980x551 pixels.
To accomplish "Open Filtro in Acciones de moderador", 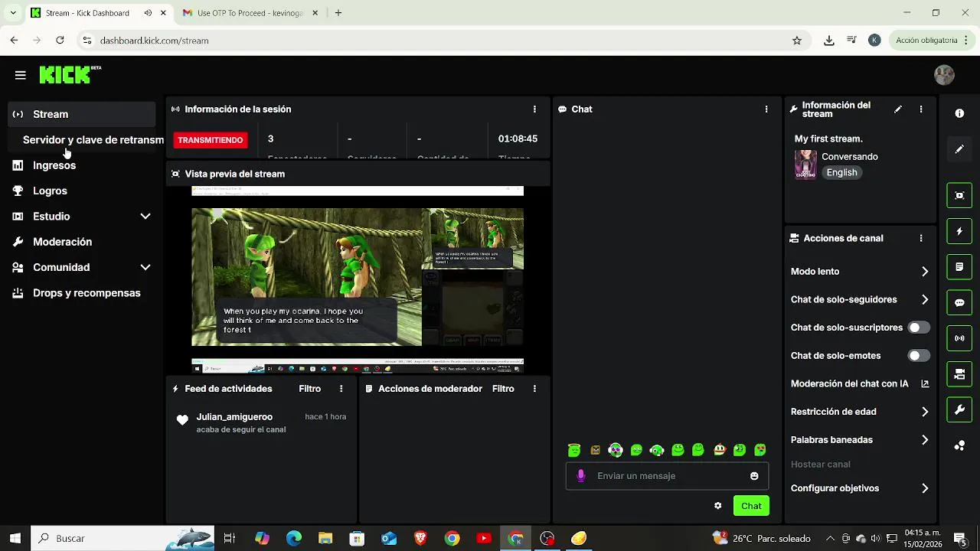I will coord(503,389).
